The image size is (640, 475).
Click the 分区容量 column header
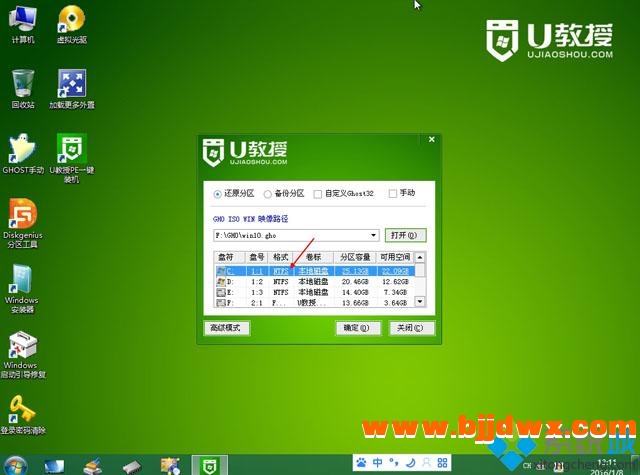pos(355,257)
